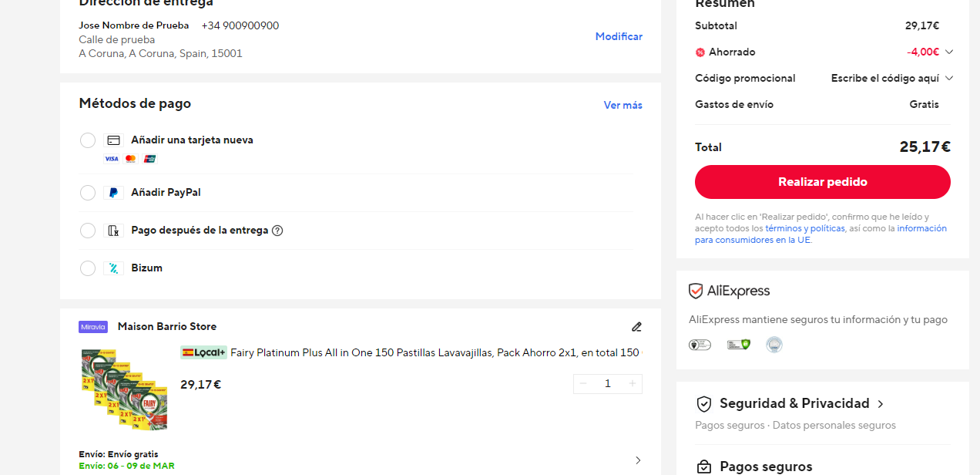The height and width of the screenshot is (475, 980).
Task: Click the Pagos seguros lock bag icon
Action: point(703,467)
